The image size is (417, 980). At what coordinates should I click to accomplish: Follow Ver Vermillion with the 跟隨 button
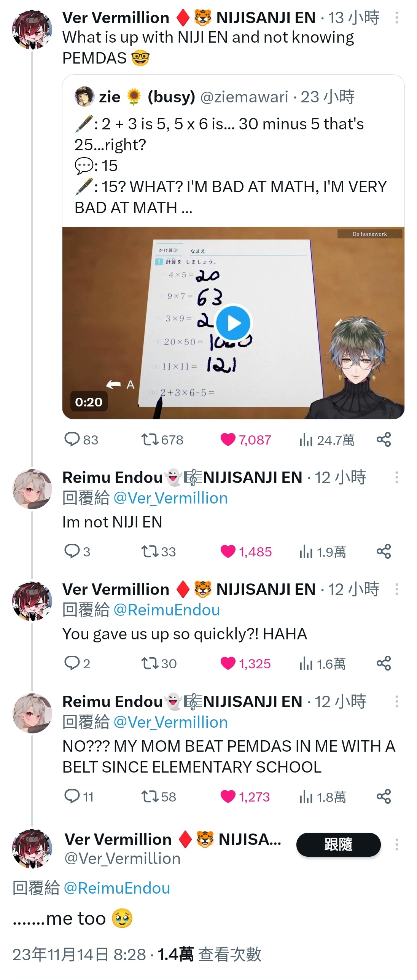338,845
